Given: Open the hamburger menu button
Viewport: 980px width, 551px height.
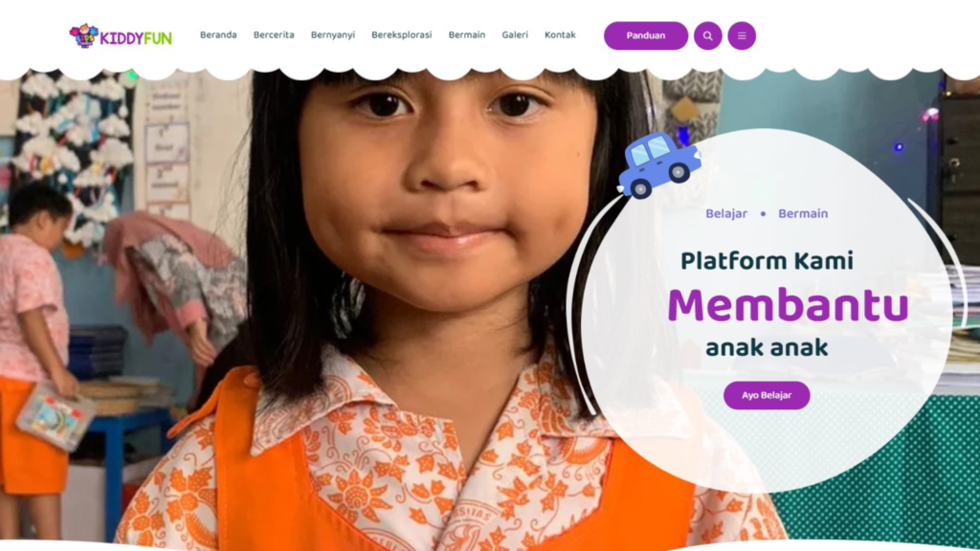Looking at the screenshot, I should click(742, 35).
